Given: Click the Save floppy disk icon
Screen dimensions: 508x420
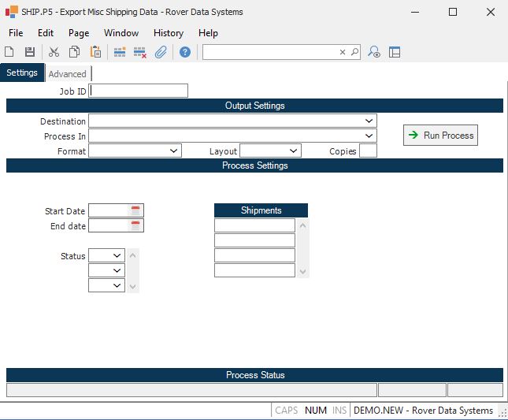Looking at the screenshot, I should pyautogui.click(x=30, y=52).
